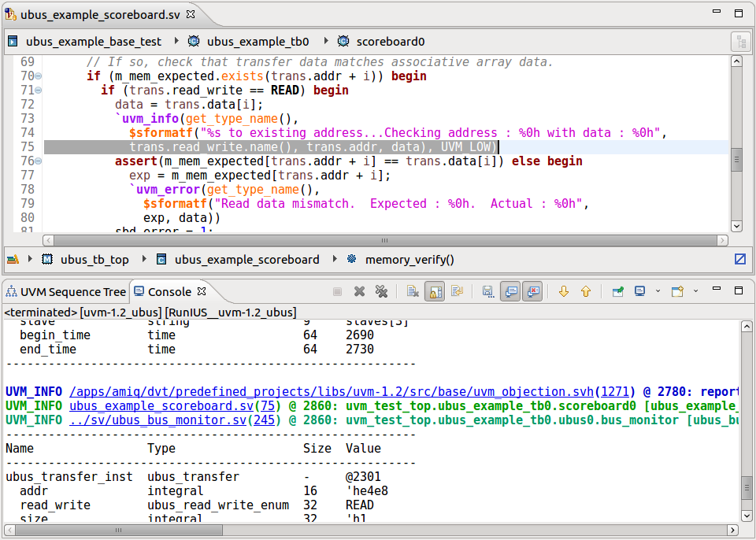Jump to next console message arrow
This screenshot has height=540, width=756.
point(563,291)
